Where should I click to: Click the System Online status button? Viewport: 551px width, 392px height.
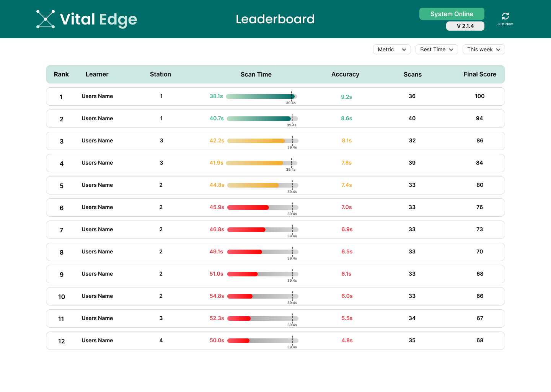point(452,14)
